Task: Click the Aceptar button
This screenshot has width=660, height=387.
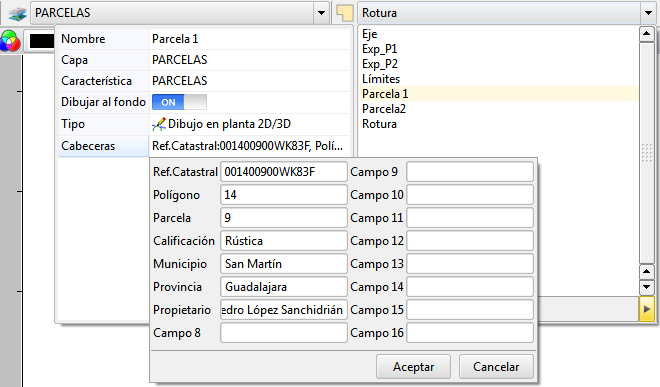Action: 413,367
